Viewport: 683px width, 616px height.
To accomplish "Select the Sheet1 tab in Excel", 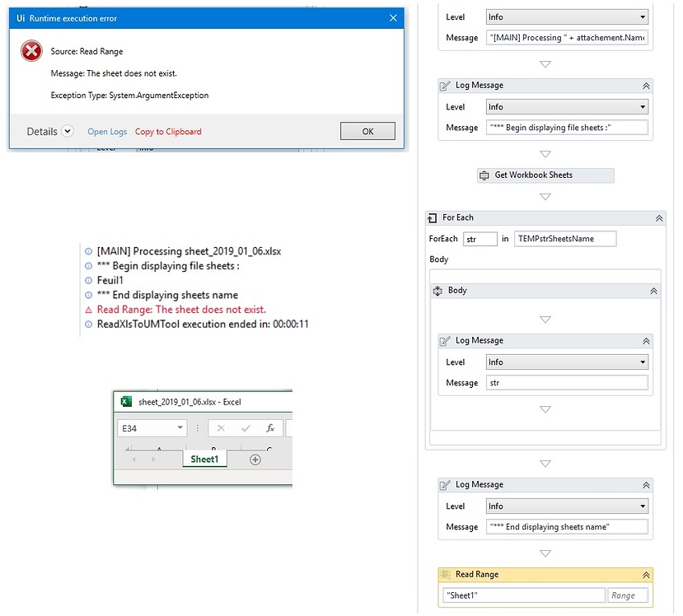I will point(204,459).
